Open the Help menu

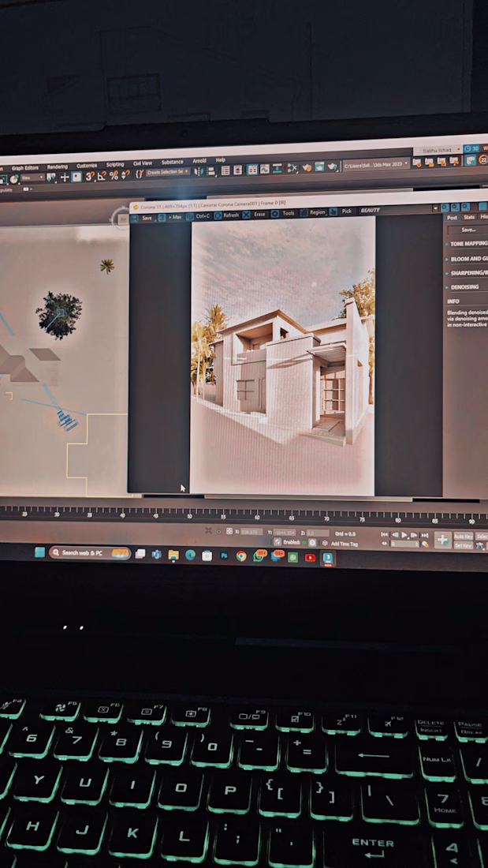tap(220, 160)
